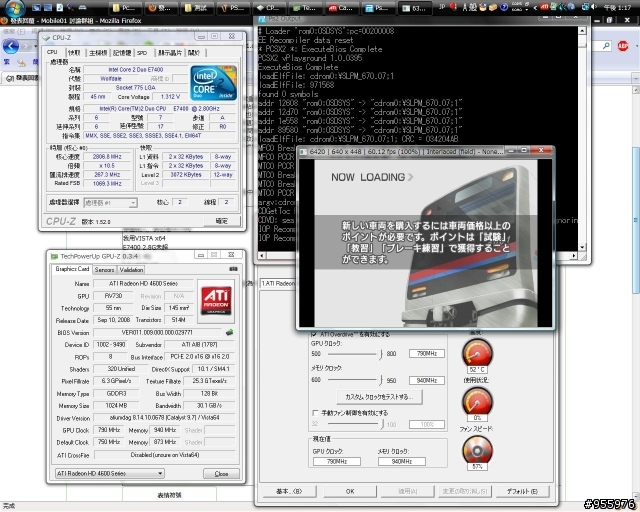This screenshot has width=640, height=512.
Task: Click the PS2 Output scrollbar up arrow
Action: pyautogui.click(x=582, y=31)
